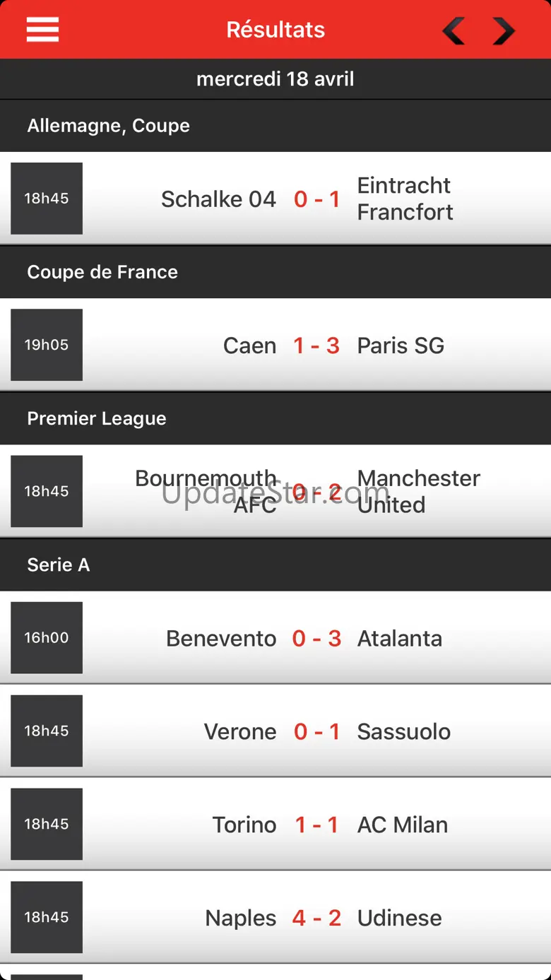The height and width of the screenshot is (980, 551).
Task: Tap the Résultats title
Action: click(x=275, y=30)
